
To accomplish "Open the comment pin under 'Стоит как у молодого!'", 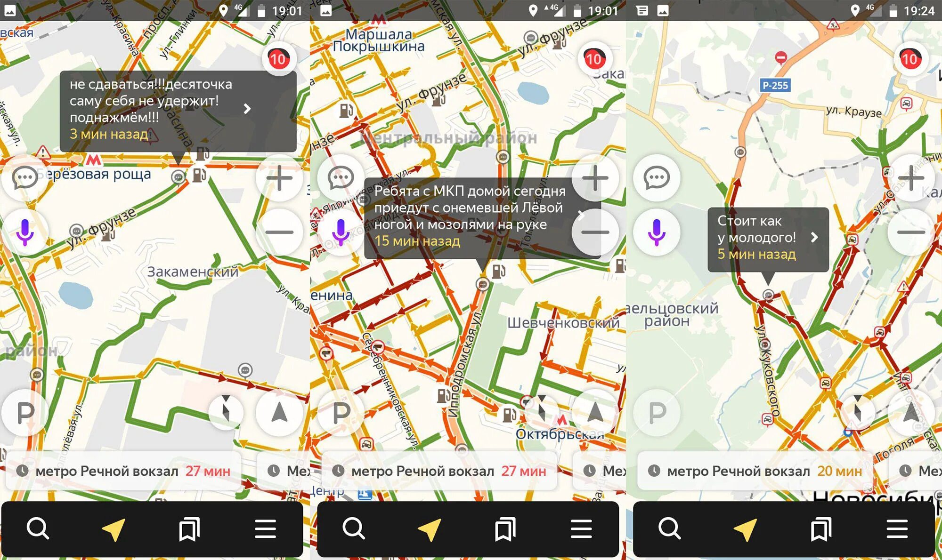I will [768, 296].
